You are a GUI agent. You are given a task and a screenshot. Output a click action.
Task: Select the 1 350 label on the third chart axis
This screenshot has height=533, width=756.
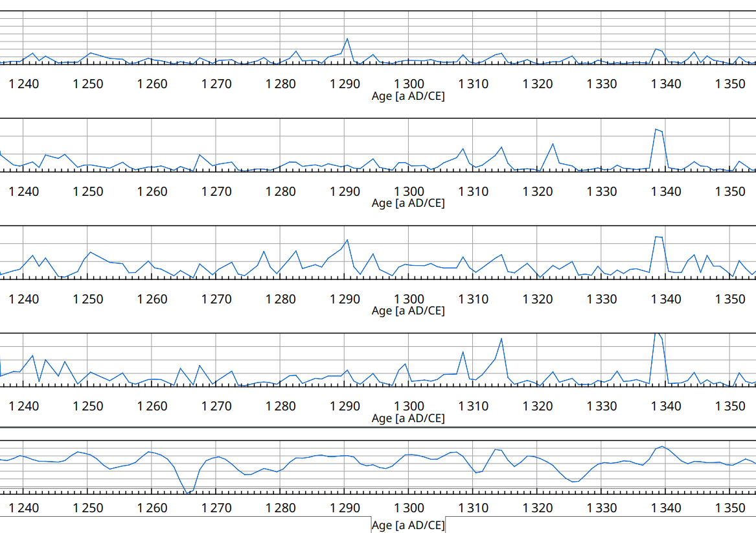[x=730, y=299]
